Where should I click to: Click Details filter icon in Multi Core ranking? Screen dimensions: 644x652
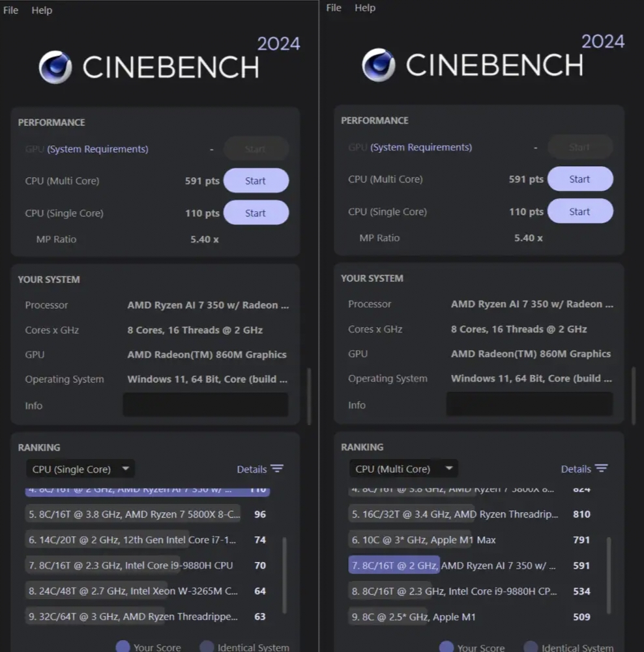pyautogui.click(x=601, y=469)
